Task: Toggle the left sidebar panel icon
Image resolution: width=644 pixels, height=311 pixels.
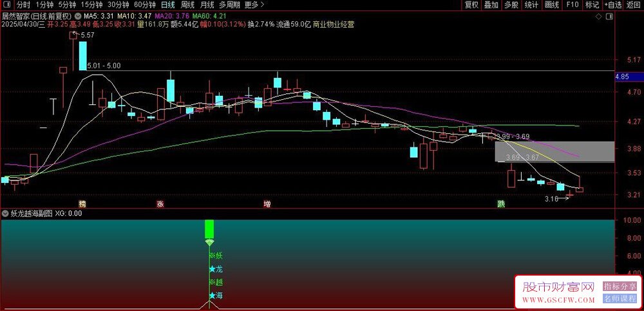Action: 6,5
